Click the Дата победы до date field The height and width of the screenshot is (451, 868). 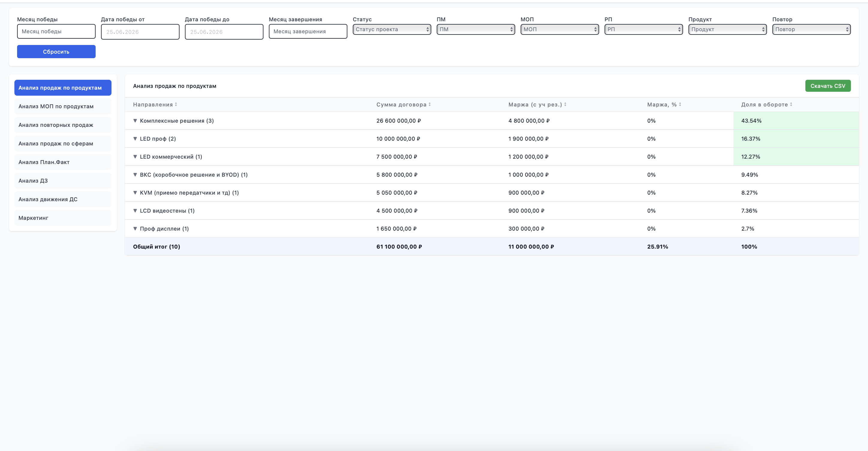pos(224,32)
